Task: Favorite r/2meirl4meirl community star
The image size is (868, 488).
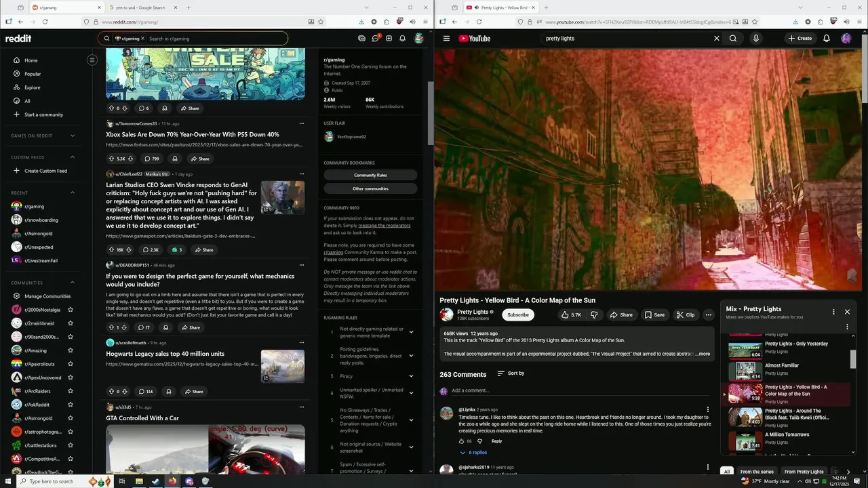Action: click(71, 323)
